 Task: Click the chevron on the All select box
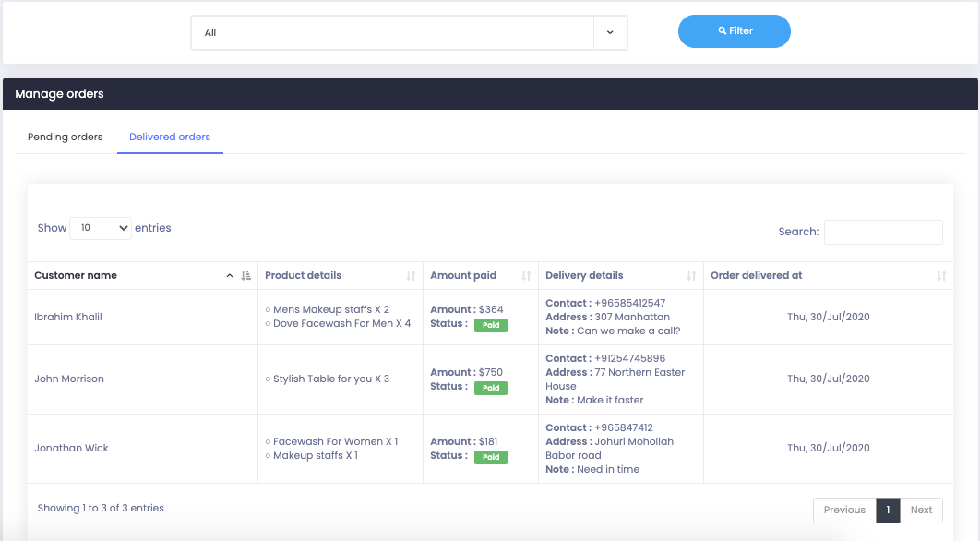click(x=610, y=32)
